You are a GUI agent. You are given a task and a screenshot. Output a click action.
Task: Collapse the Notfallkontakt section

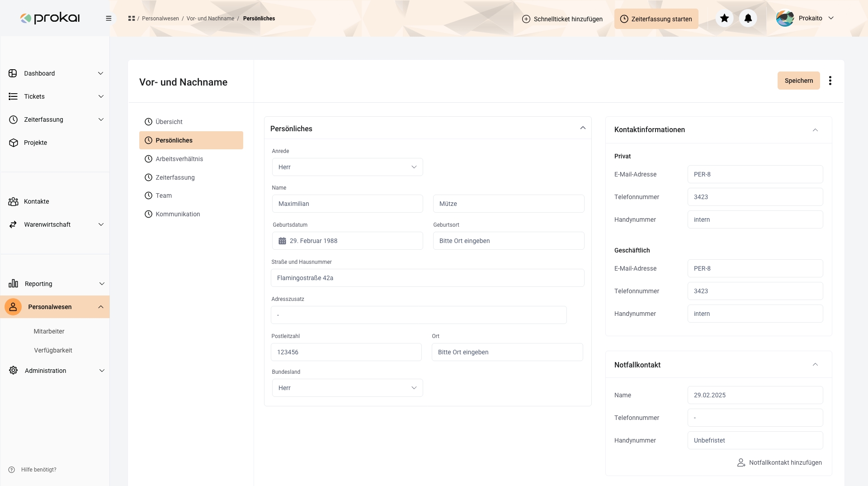(815, 365)
